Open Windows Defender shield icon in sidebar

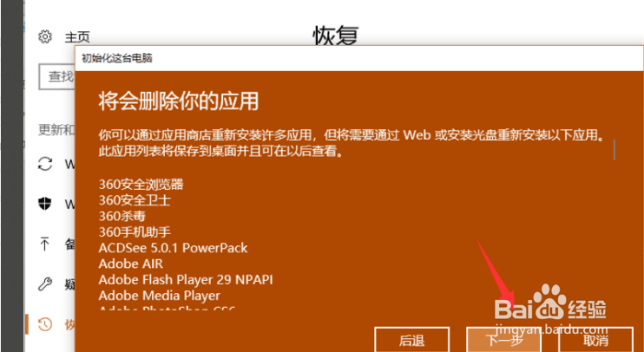(x=45, y=204)
